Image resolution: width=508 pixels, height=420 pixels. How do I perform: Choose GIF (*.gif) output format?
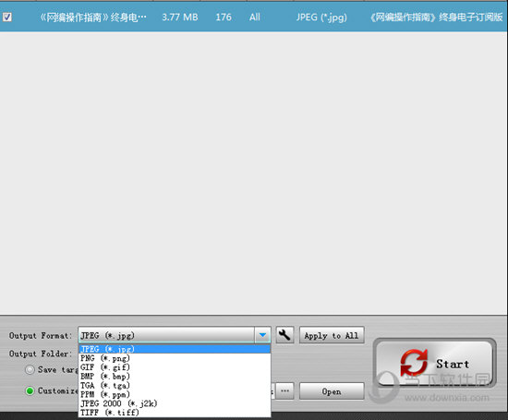175,367
